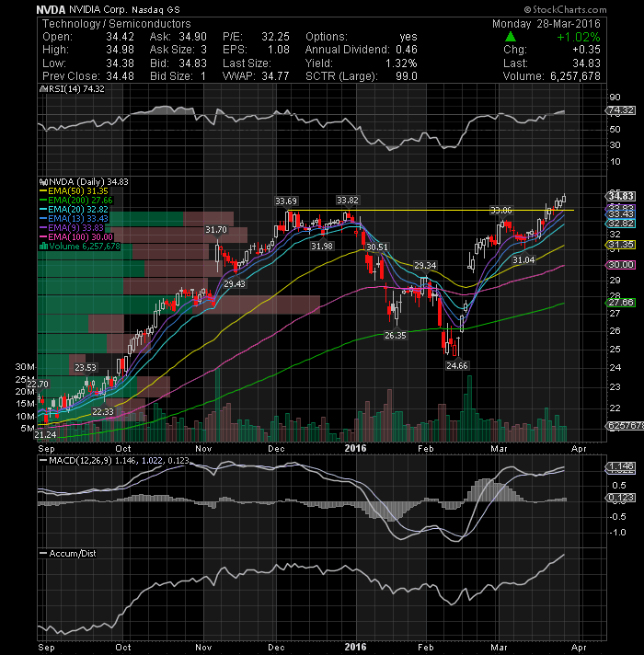Viewport: 644px width, 655px height.
Task: Click the 21.24 September low annotation
Action: (45, 434)
